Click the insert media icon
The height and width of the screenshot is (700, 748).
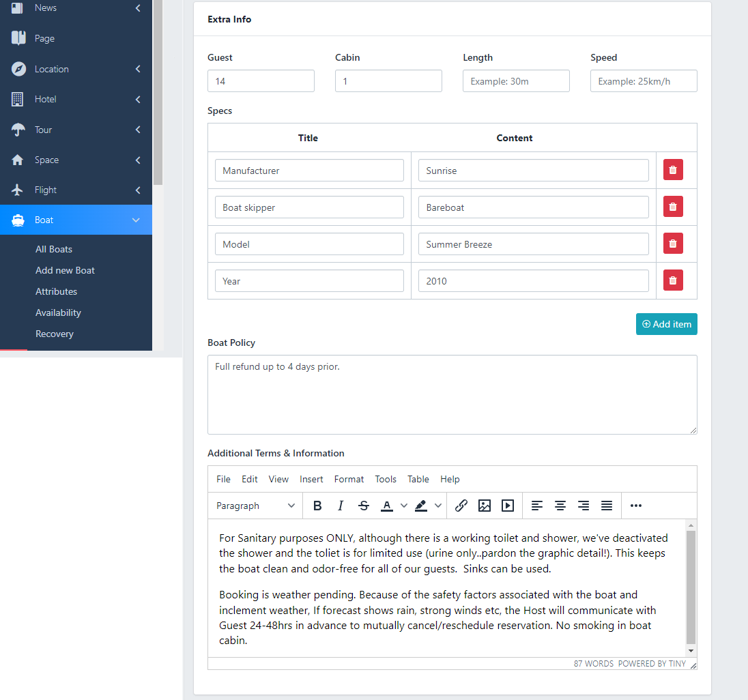[508, 506]
